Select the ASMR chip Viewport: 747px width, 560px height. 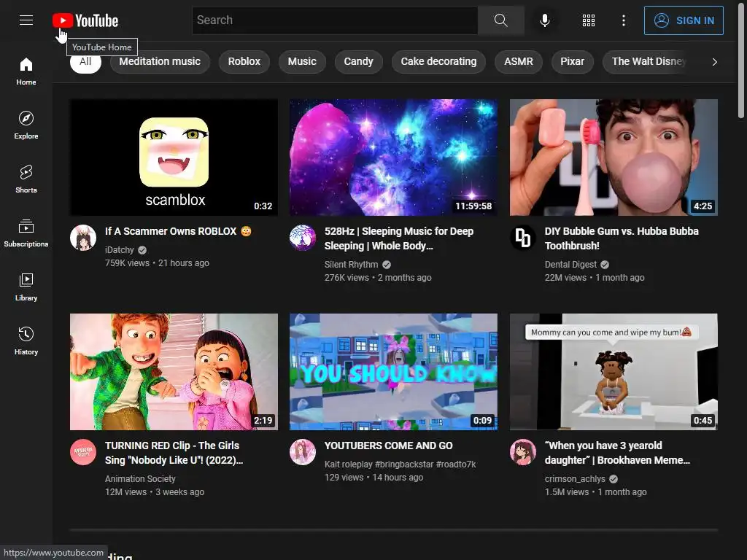pyautogui.click(x=519, y=62)
